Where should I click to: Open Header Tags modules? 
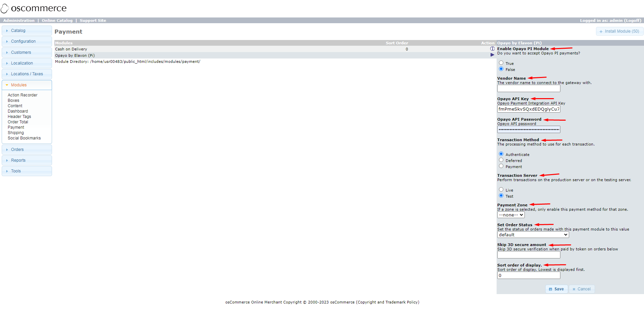pos(19,117)
